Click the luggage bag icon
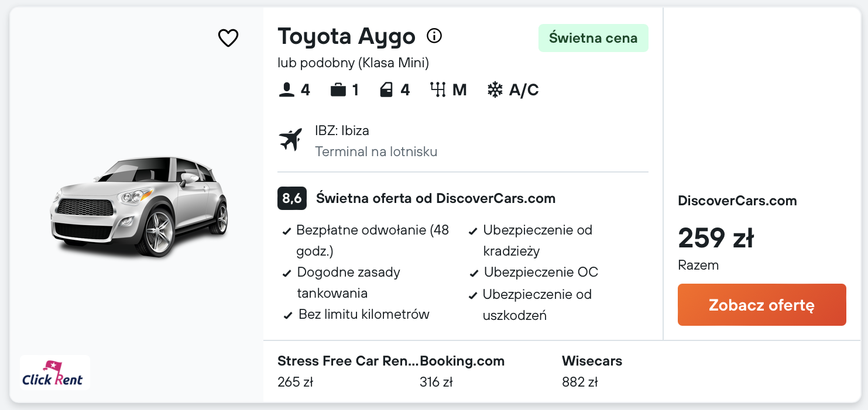The width and height of the screenshot is (868, 410). click(x=338, y=90)
